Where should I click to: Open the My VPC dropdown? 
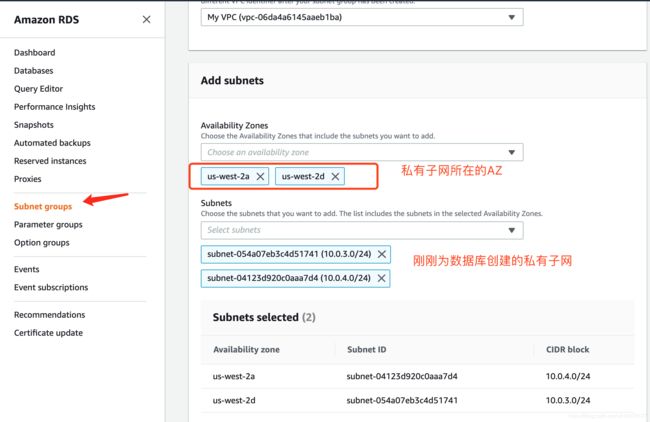[362, 17]
